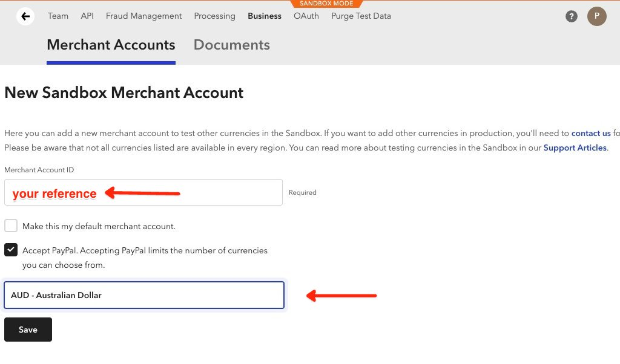Screen dimensions: 620x364
Task: Focus the Merchant Account ID field
Action: [x=143, y=192]
